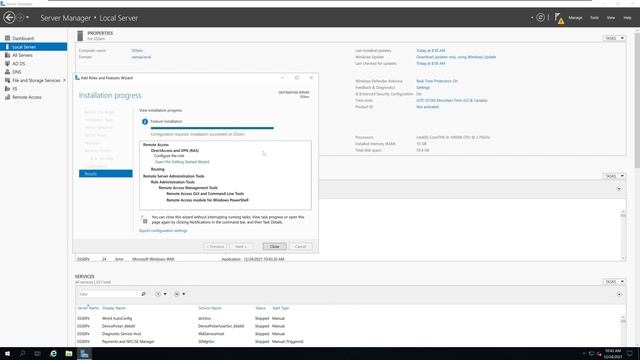Click the Dashboard icon in the sidebar

click(7, 38)
